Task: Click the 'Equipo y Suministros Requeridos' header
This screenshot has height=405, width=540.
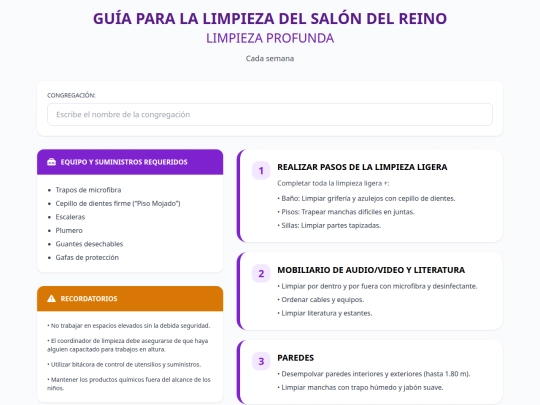Action: tap(124, 162)
